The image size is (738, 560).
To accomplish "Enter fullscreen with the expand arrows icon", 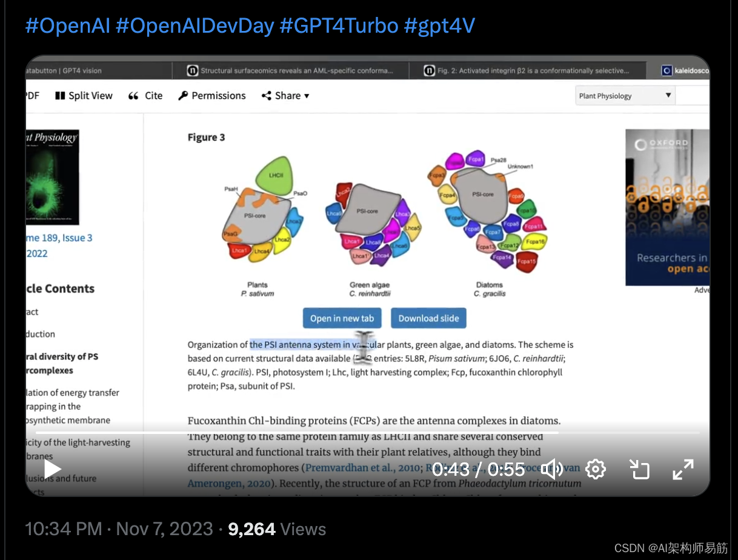I will [x=683, y=469].
